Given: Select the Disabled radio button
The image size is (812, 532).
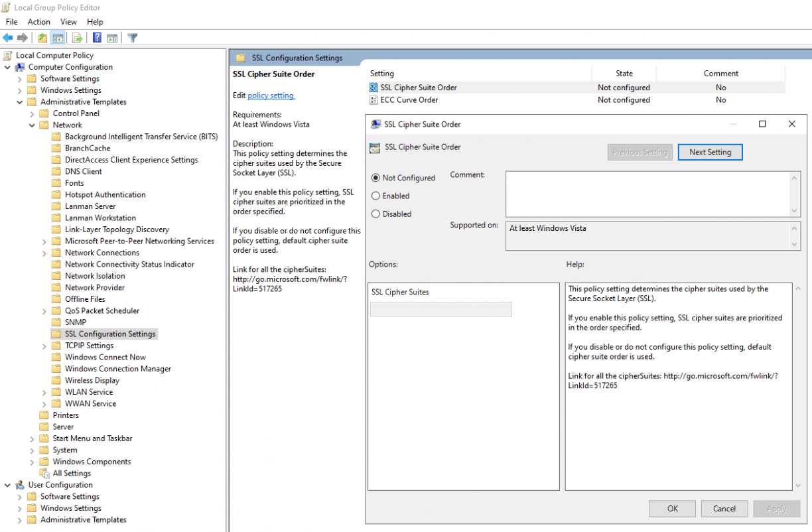Looking at the screenshot, I should pos(375,214).
